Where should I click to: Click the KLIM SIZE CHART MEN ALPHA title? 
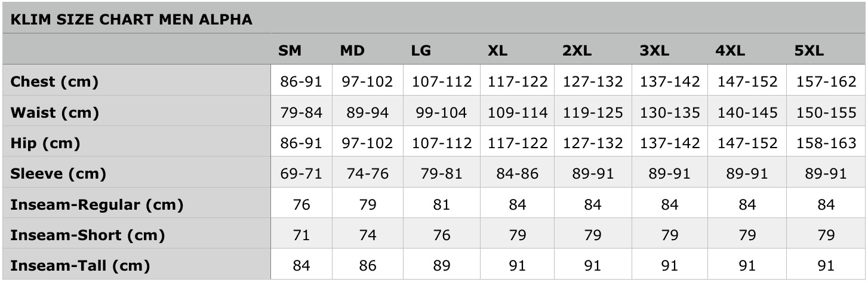click(x=131, y=20)
